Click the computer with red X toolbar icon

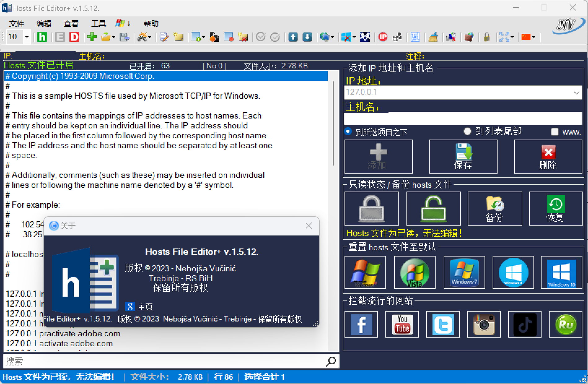[451, 37]
